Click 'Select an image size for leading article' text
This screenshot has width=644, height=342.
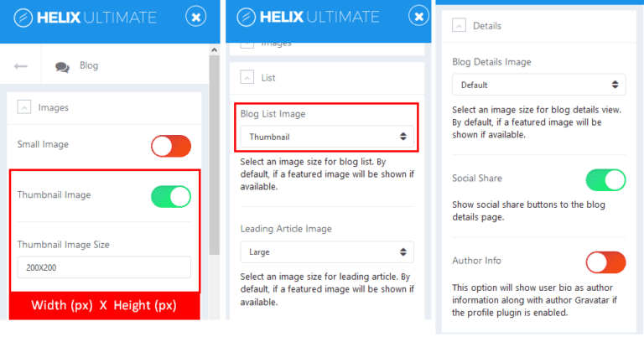click(x=327, y=289)
